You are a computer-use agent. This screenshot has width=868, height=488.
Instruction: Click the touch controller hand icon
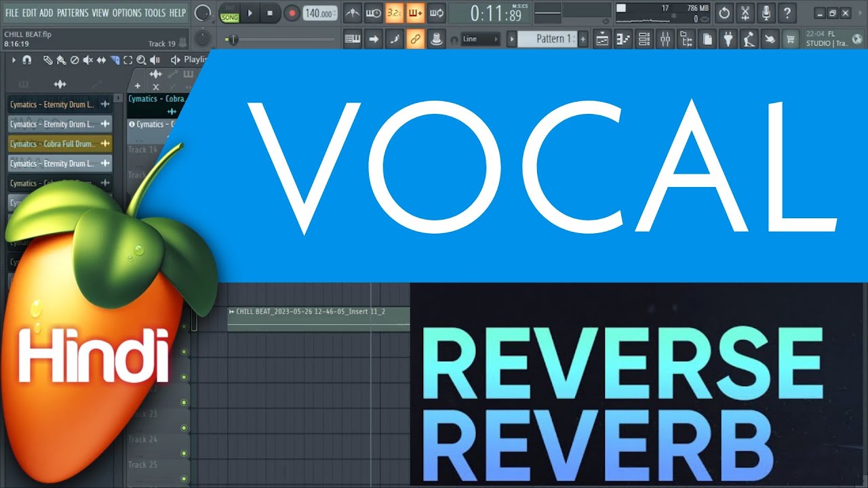pos(770,39)
